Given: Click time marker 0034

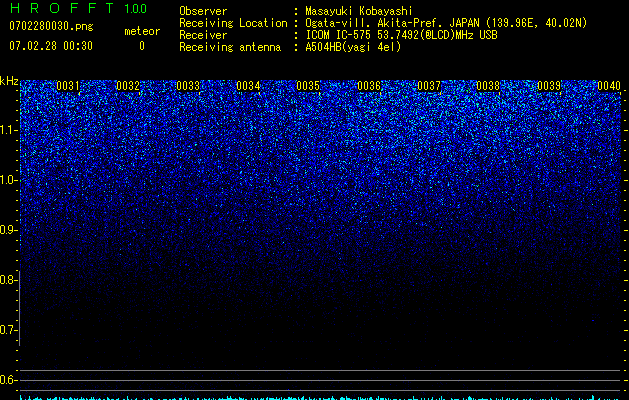Looking at the screenshot, I should (x=248, y=86).
